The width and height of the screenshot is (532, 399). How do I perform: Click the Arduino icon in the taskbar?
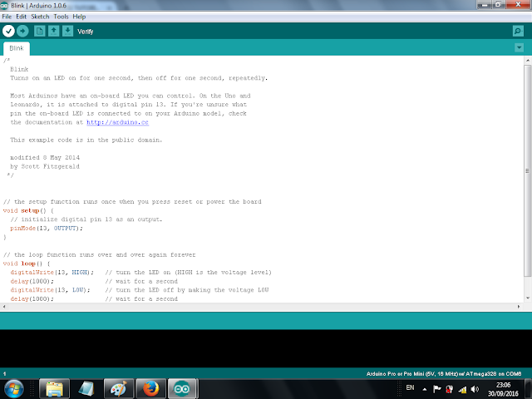pos(181,388)
